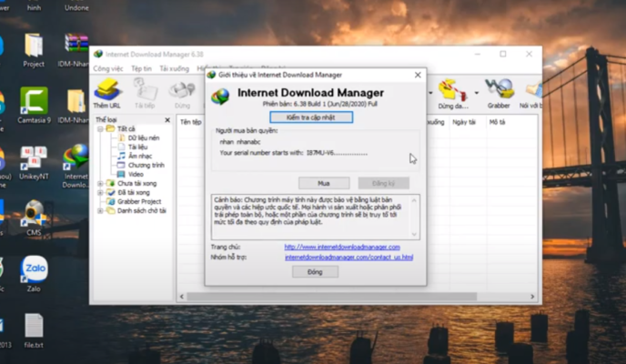Click the Tên tệp column header
Image resolution: width=626 pixels, height=364 pixels.
tap(190, 122)
